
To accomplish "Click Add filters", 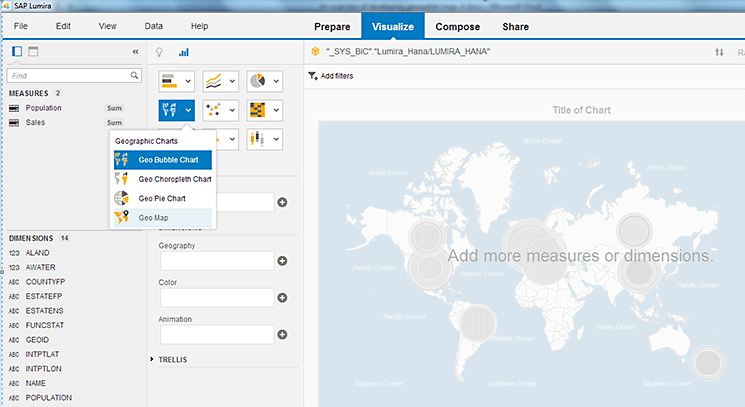I will (x=331, y=76).
